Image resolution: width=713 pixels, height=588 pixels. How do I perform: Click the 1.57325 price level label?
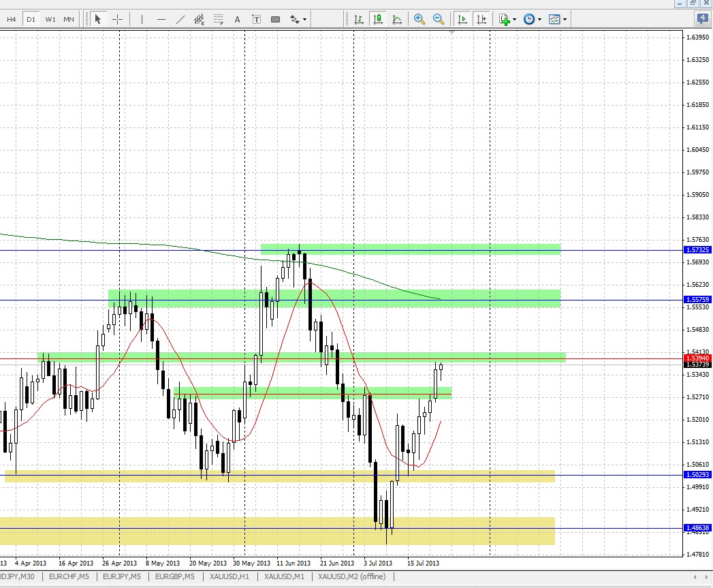click(697, 250)
